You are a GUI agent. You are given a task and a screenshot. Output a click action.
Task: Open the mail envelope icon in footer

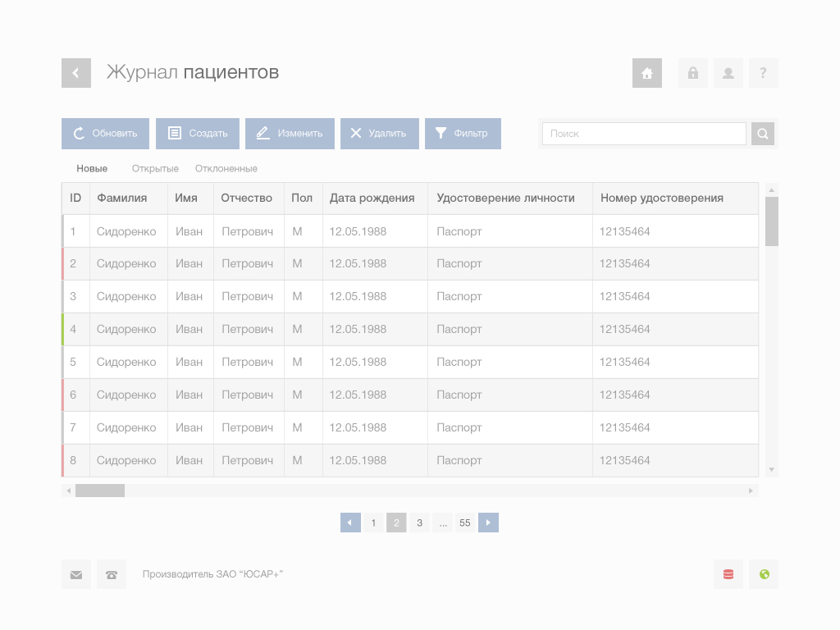pyautogui.click(x=76, y=574)
